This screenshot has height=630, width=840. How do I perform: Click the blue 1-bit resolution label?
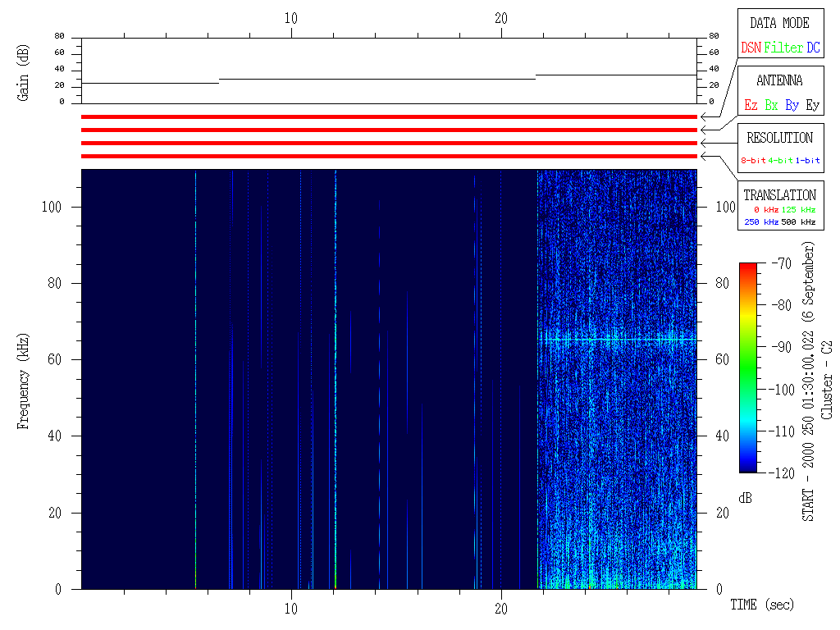pos(809,160)
